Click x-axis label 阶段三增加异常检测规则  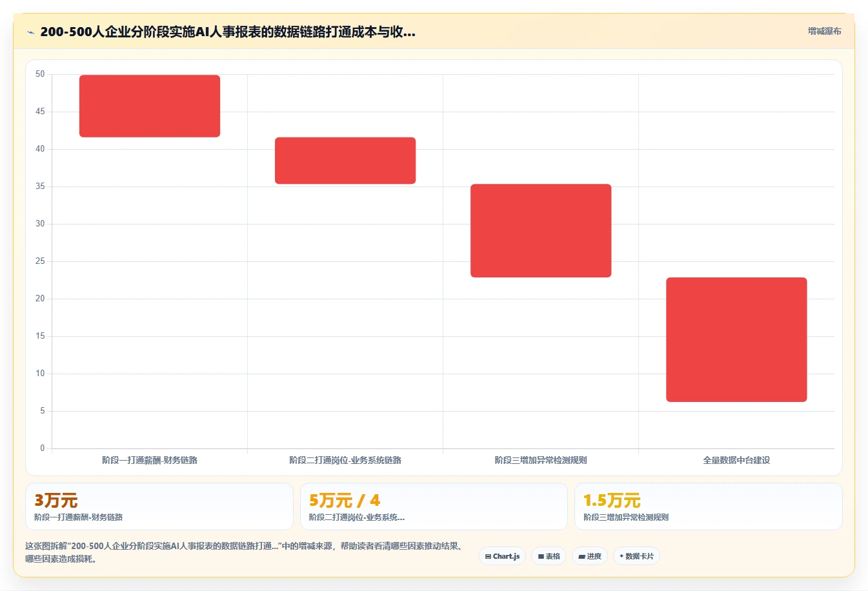click(x=541, y=460)
